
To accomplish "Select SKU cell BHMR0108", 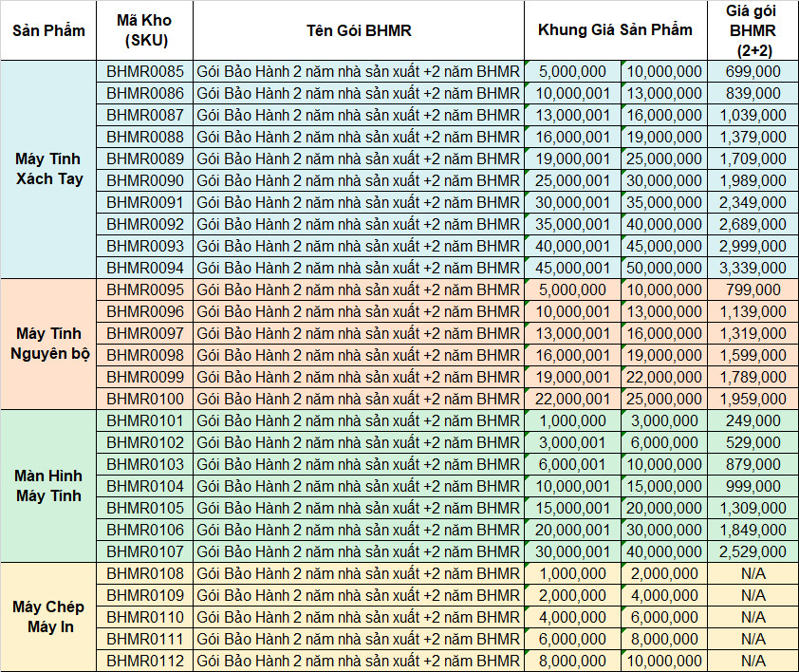I will 145,573.
